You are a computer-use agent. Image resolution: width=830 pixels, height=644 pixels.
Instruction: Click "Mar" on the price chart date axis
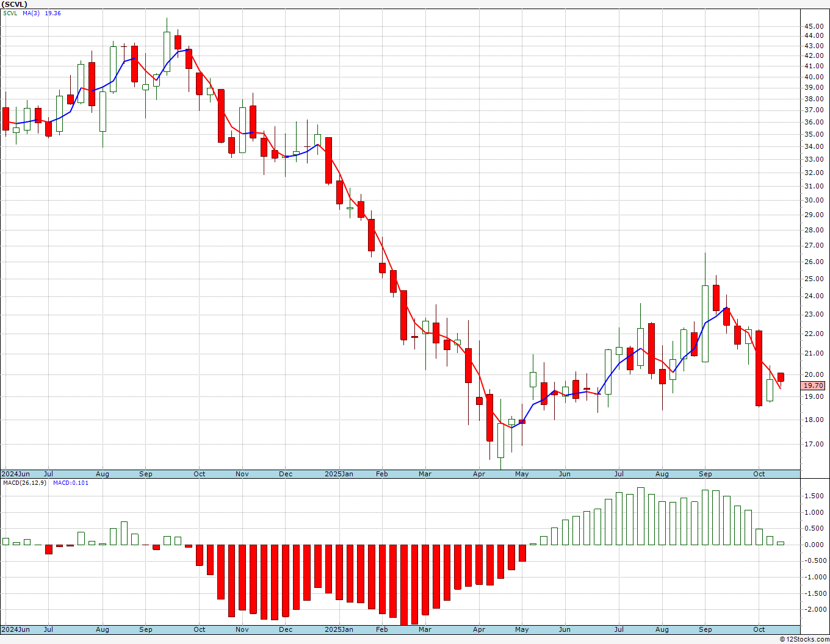pyautogui.click(x=425, y=474)
